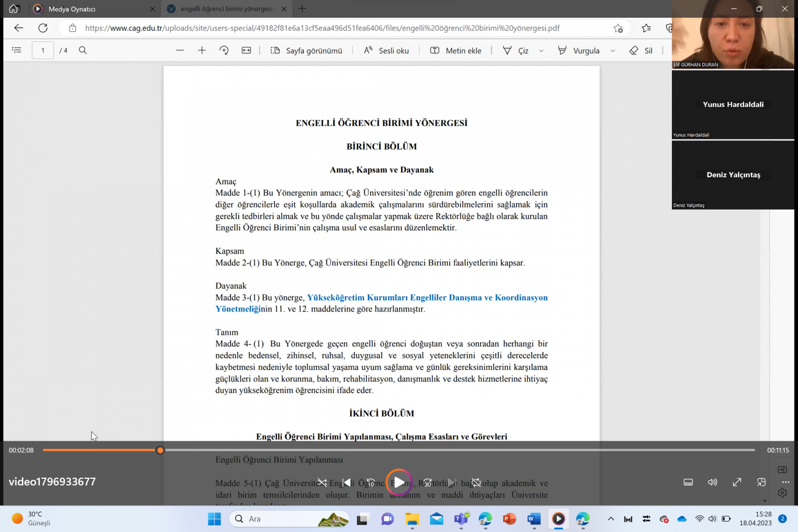Add this page to favorites star
Viewport: 798px width, 532px height.
[618, 28]
